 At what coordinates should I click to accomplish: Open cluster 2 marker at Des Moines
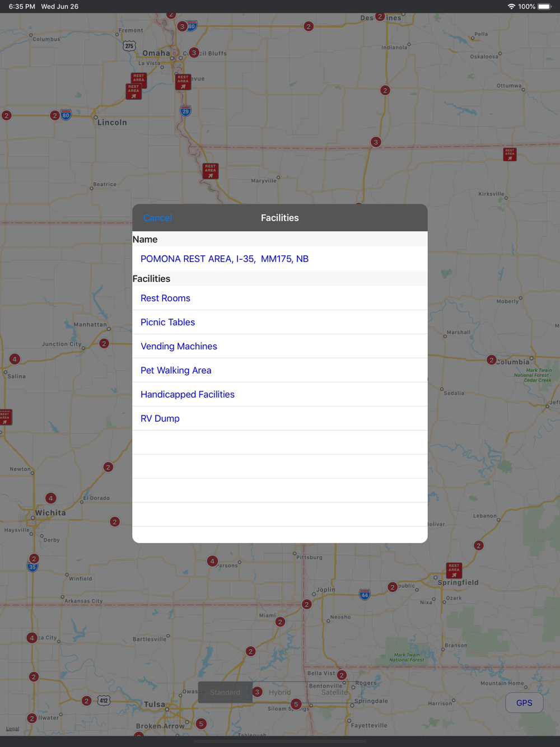click(380, 16)
